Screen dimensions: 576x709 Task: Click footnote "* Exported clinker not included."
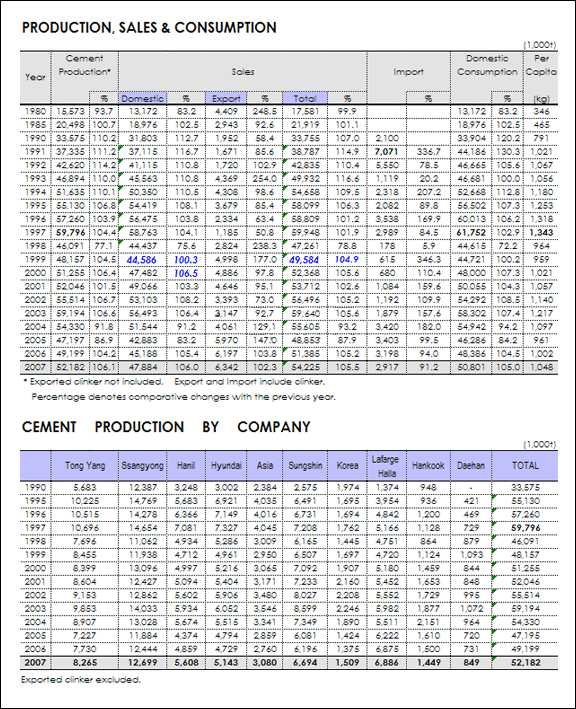[93, 382]
